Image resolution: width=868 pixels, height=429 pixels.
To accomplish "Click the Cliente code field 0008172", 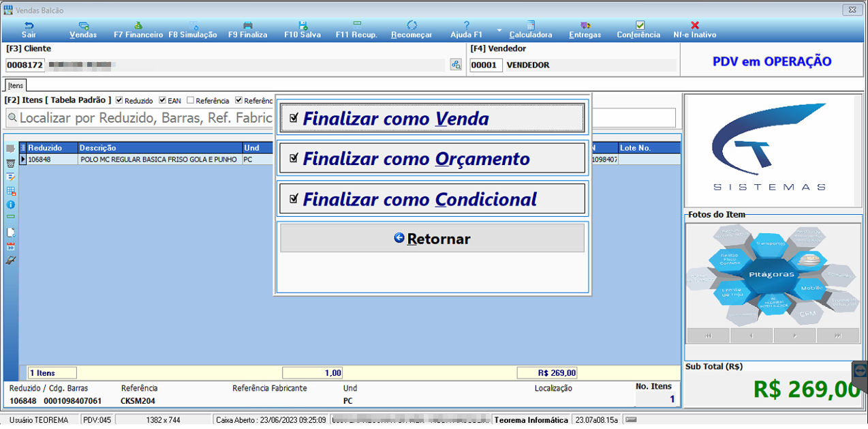I will (25, 65).
